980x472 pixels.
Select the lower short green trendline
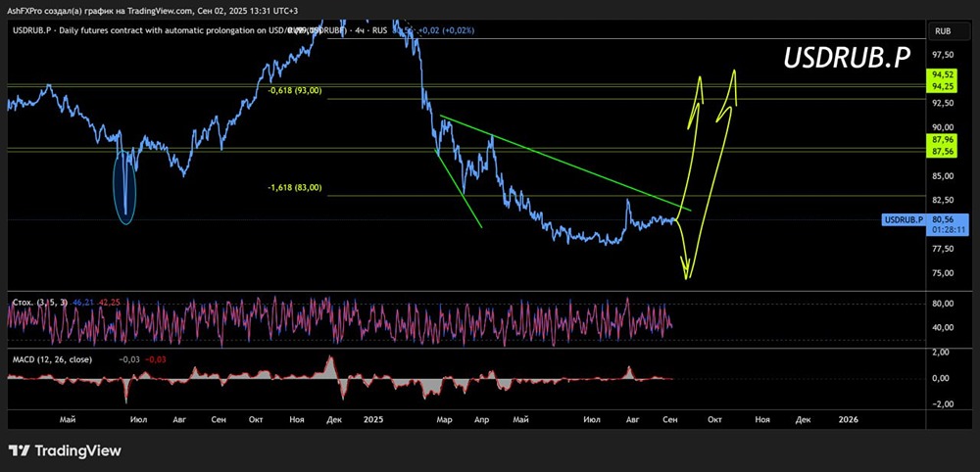(459, 189)
